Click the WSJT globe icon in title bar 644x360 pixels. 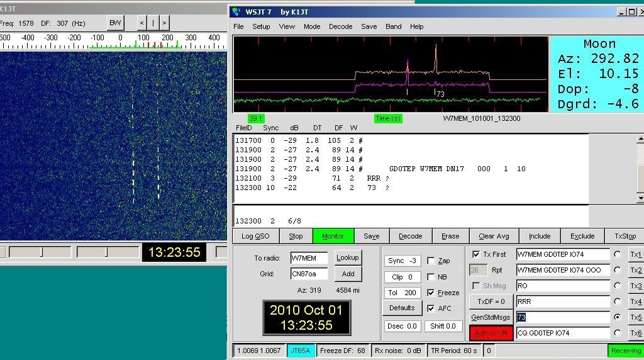pos(236,11)
